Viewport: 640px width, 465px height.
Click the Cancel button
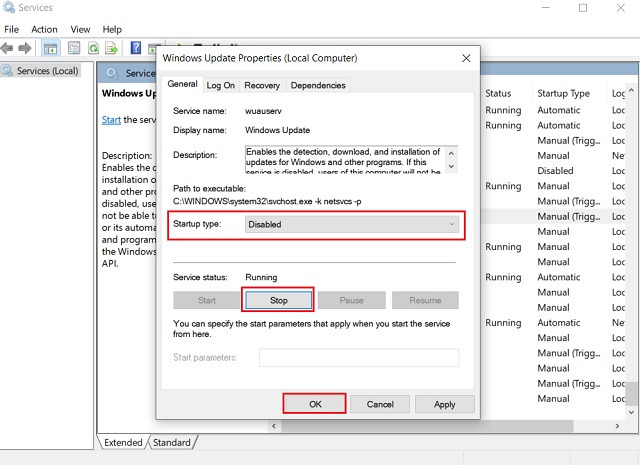tap(380, 404)
